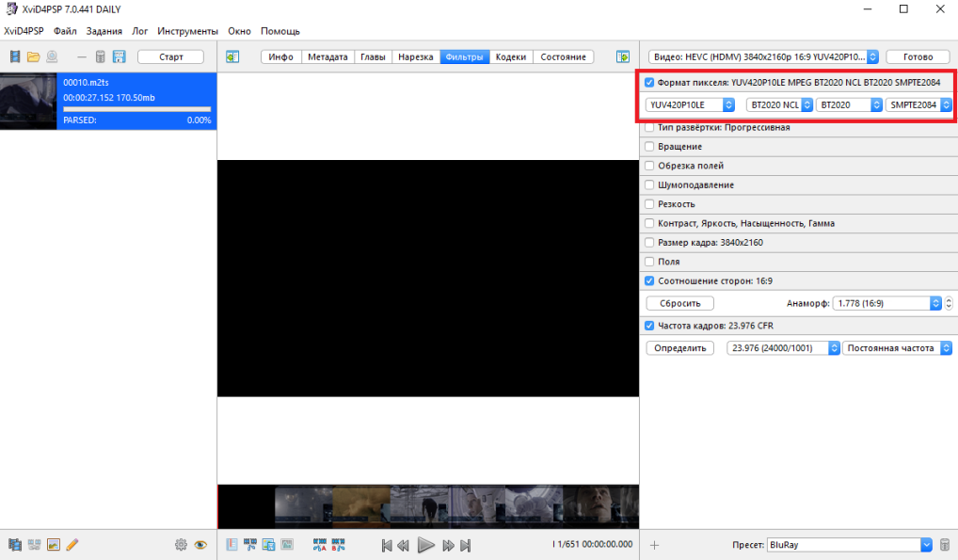Expand the SMPTE2084 transfer dropdown
Image resolution: width=958 pixels, height=560 pixels.
pos(918,104)
